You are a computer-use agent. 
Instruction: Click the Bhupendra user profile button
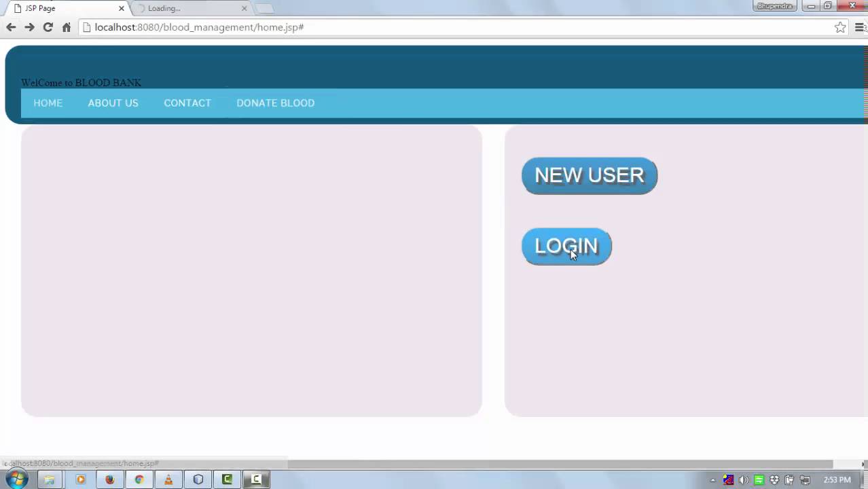point(775,6)
